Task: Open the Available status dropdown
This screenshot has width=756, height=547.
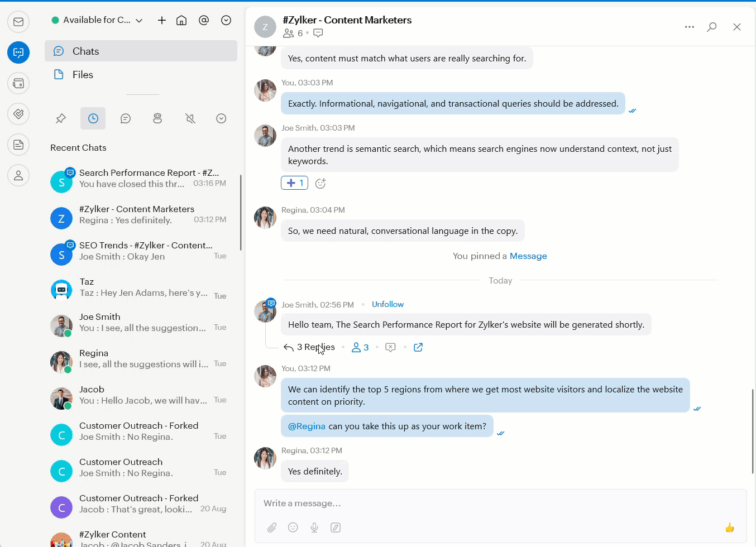Action: (x=97, y=20)
